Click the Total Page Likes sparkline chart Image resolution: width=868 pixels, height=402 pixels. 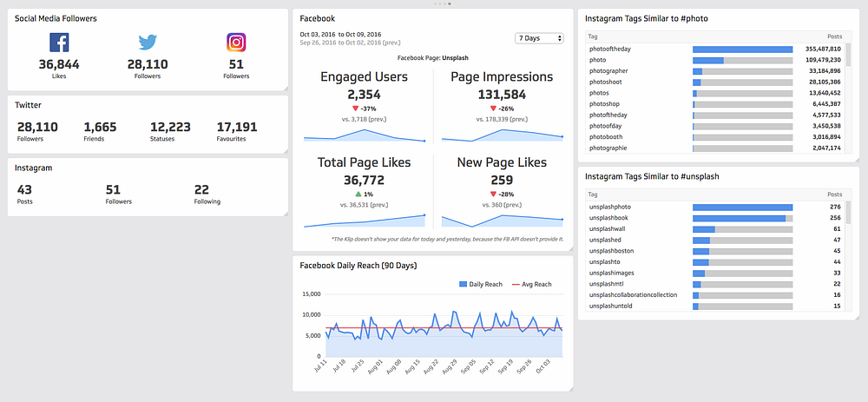click(365, 221)
